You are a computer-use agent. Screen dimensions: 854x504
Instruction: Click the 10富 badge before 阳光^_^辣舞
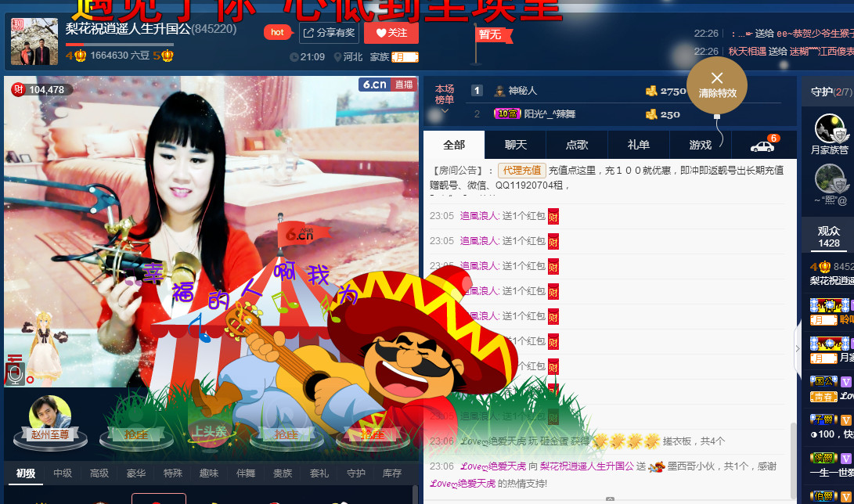pos(507,113)
